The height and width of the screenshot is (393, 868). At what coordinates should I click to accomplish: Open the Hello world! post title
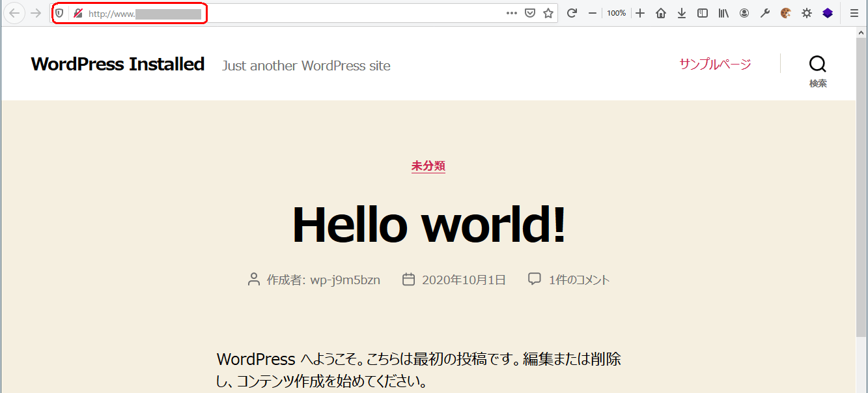[x=429, y=224]
